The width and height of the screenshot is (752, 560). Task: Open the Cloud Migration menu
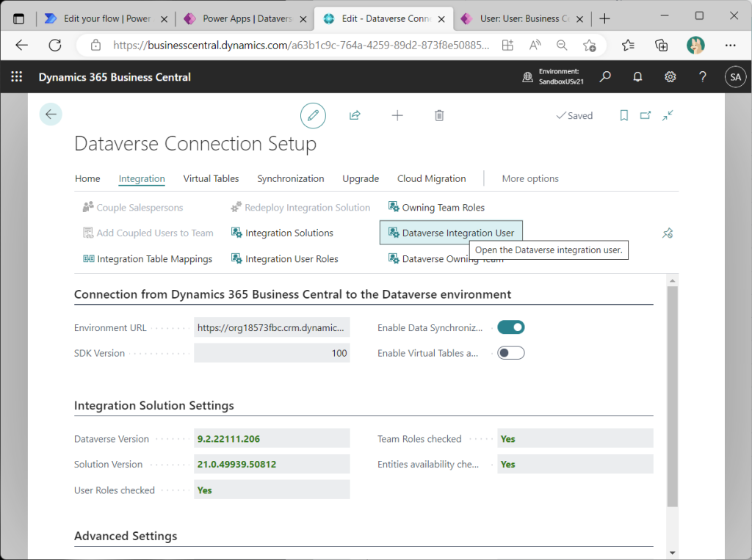[432, 179]
